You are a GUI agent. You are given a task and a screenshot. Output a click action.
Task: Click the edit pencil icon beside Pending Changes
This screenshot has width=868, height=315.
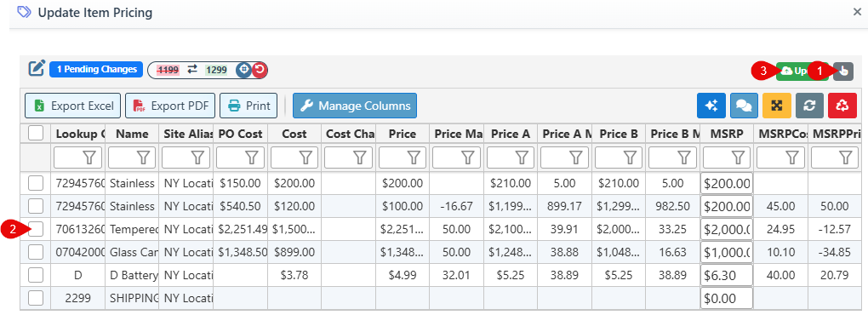pos(37,69)
